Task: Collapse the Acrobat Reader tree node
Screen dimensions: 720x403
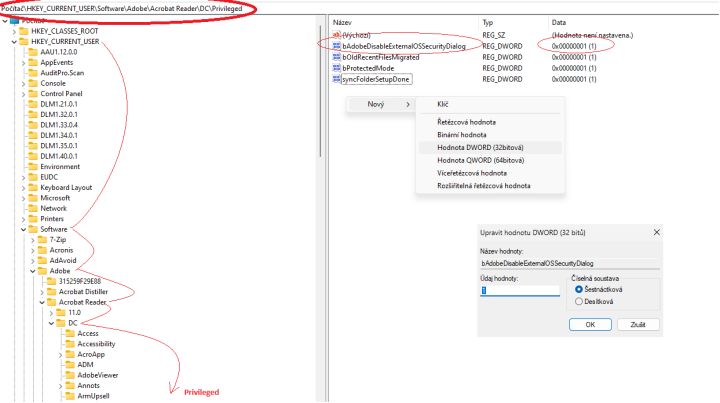Action: 42,302
